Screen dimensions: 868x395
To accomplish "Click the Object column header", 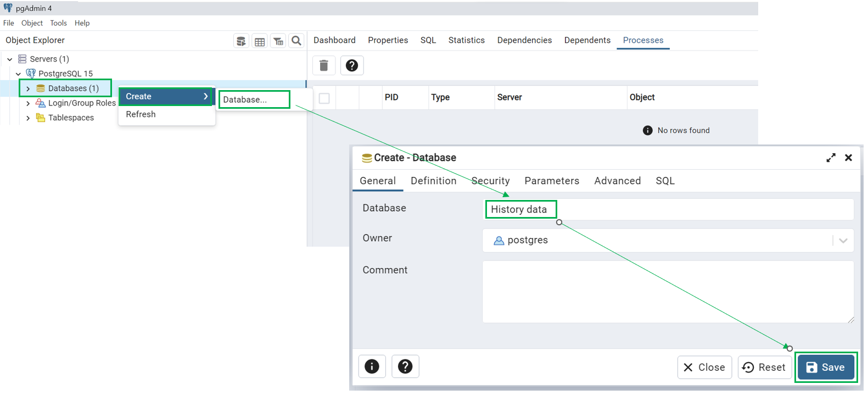I will pyautogui.click(x=642, y=97).
